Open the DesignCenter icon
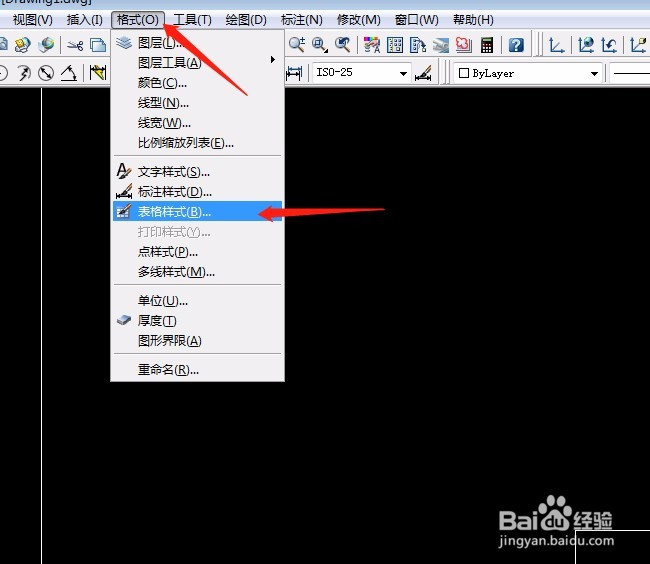Image resolution: width=650 pixels, height=564 pixels. click(x=395, y=45)
